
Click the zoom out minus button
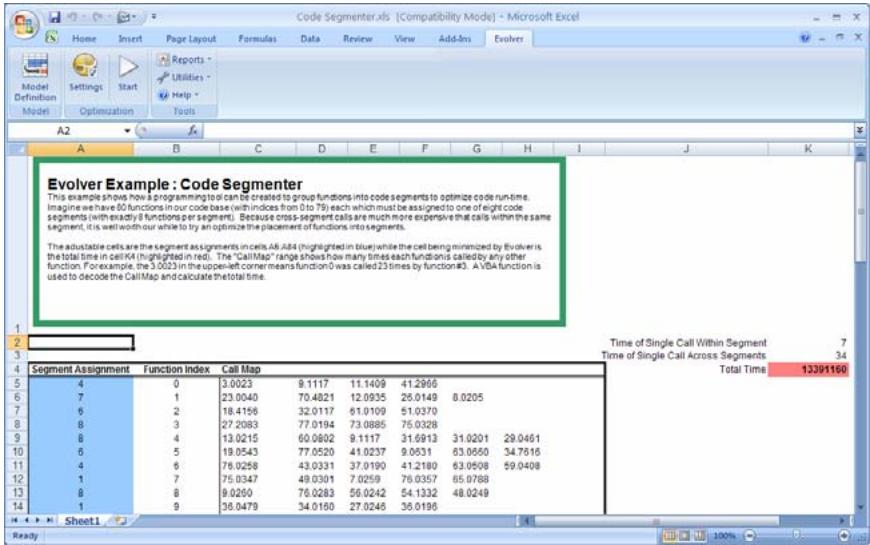[750, 536]
